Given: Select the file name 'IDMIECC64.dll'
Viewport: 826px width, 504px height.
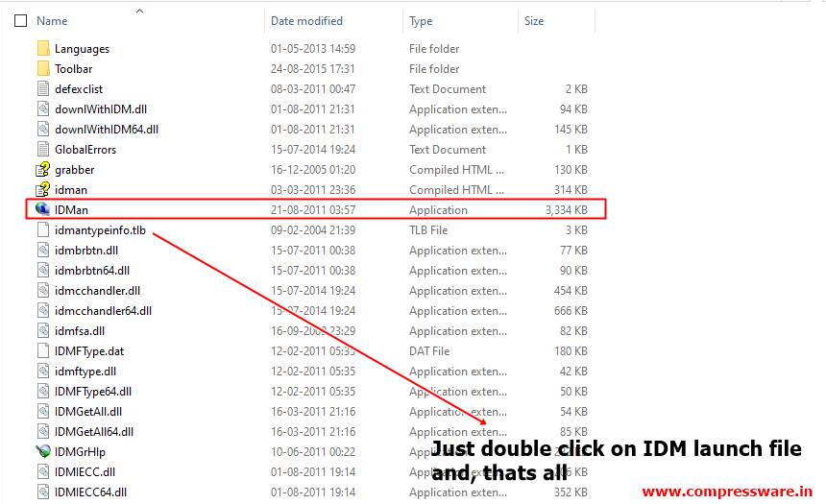Looking at the screenshot, I should [x=90, y=492].
